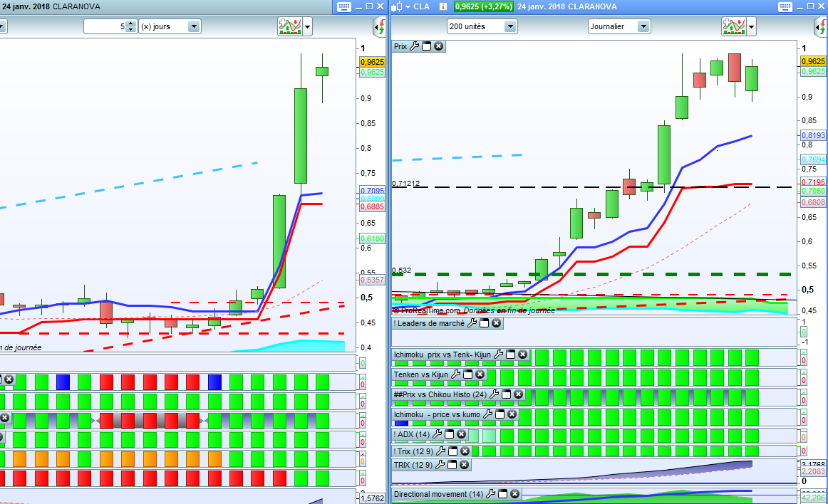Click the 0,71212 horizontal line label
This screenshot has height=504, width=828.
click(405, 183)
